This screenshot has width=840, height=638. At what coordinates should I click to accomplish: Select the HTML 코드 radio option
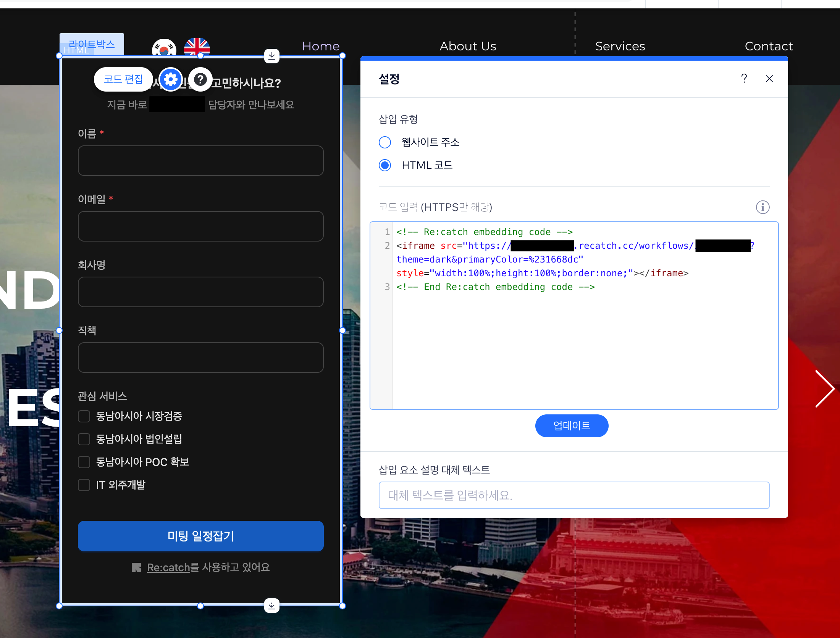[385, 165]
